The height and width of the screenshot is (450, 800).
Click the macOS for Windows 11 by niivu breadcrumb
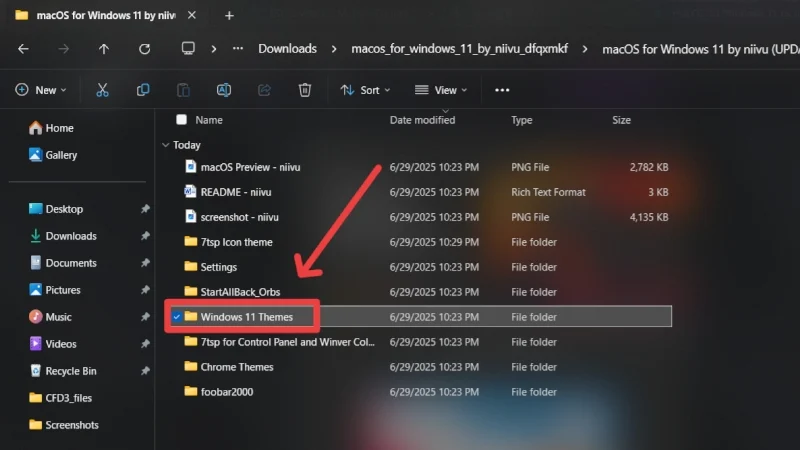tap(701, 49)
